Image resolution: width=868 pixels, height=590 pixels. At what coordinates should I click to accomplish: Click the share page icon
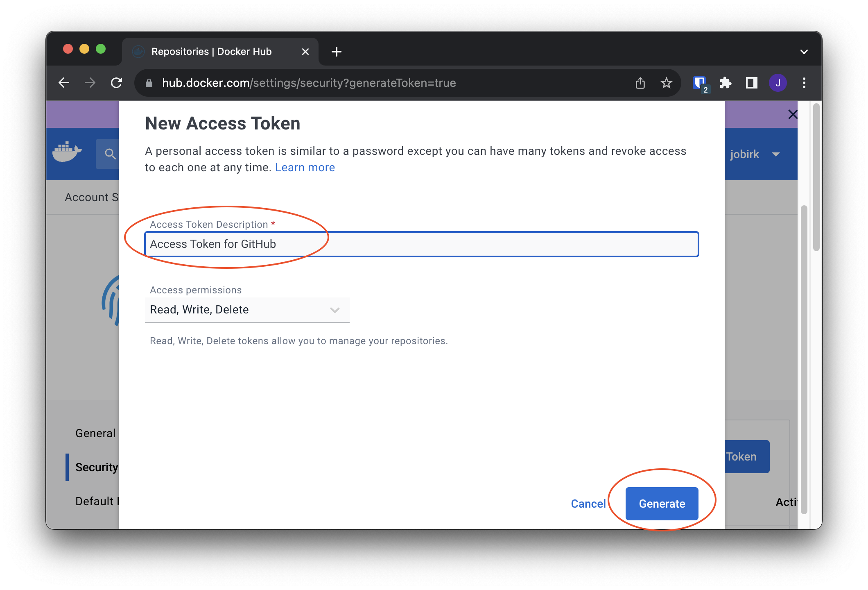640,83
